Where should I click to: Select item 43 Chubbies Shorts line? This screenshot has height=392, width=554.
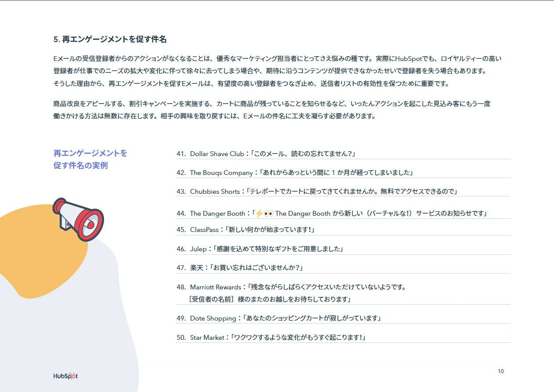tap(317, 192)
